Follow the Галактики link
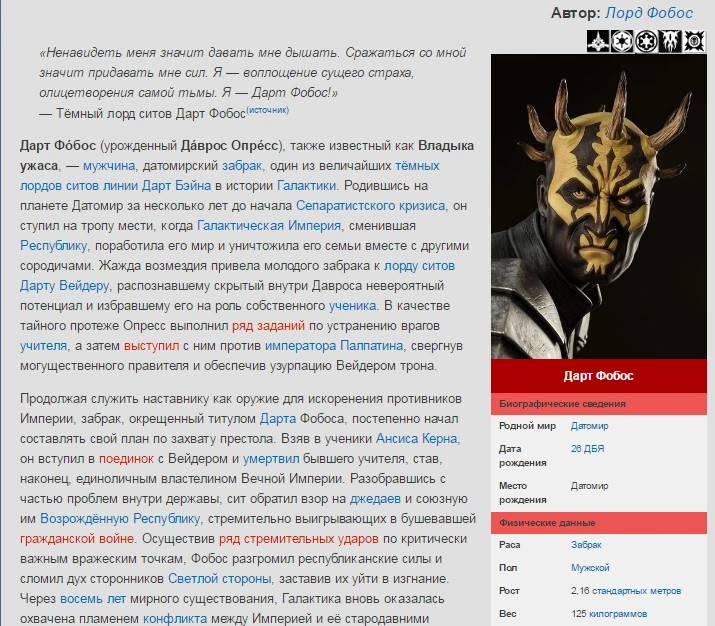This screenshot has height=626, width=715. [307, 186]
